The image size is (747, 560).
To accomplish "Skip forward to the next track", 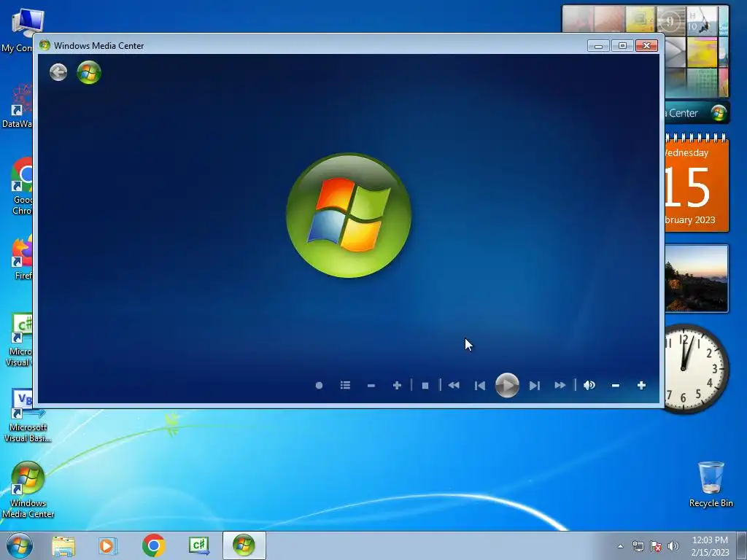I will click(535, 385).
